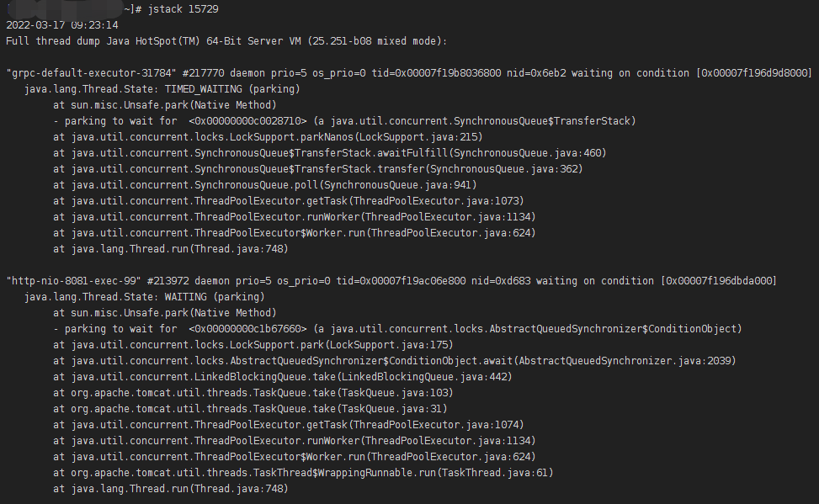Click the TaskQueue.take(TaskQueue.java:103) frame
819x504 pixels.
(x=253, y=393)
